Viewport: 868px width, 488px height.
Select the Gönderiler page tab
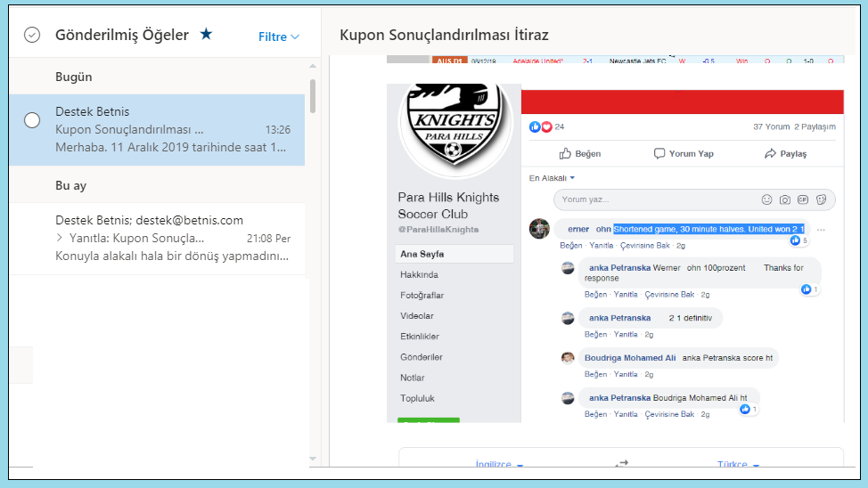(422, 357)
